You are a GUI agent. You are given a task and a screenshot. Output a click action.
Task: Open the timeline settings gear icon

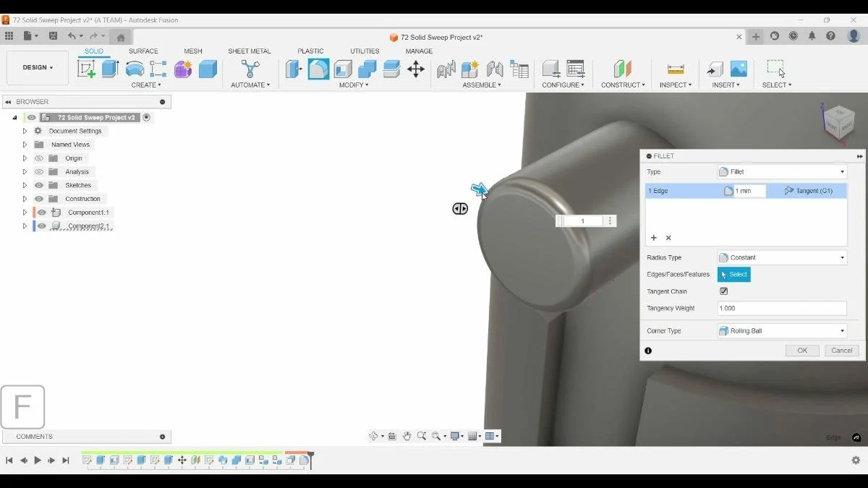[856, 460]
